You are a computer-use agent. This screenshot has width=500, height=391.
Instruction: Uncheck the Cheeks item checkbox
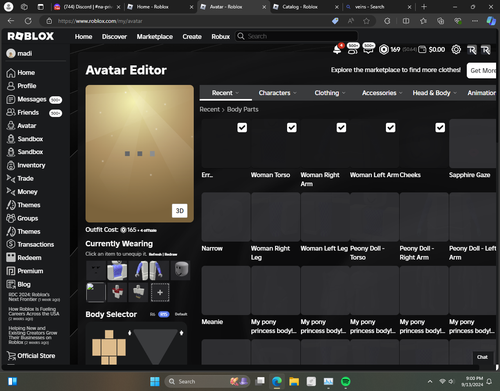(440, 128)
